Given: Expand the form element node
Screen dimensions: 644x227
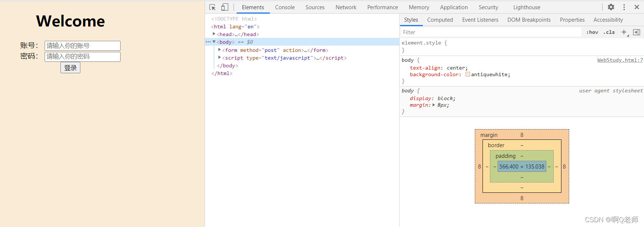Looking at the screenshot, I should (x=219, y=50).
